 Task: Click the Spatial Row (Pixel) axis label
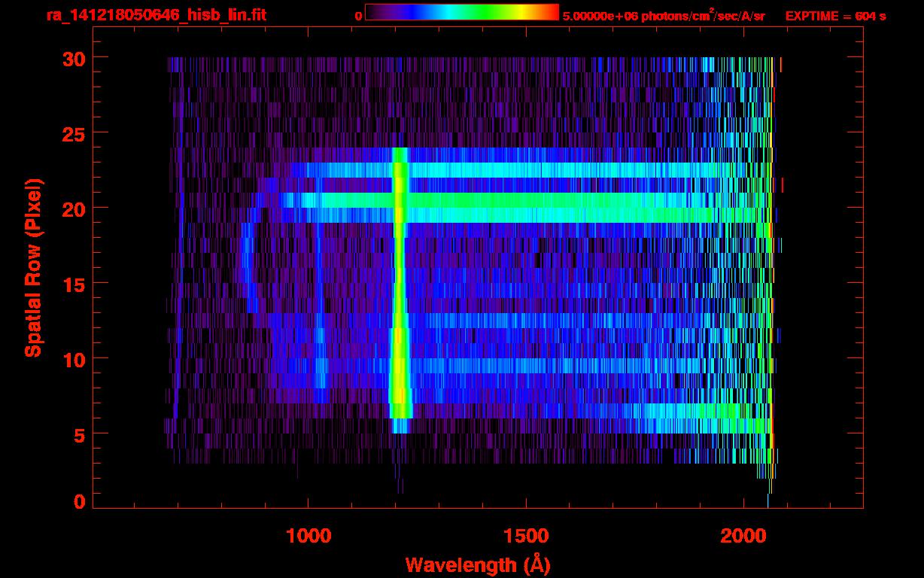coord(34,268)
